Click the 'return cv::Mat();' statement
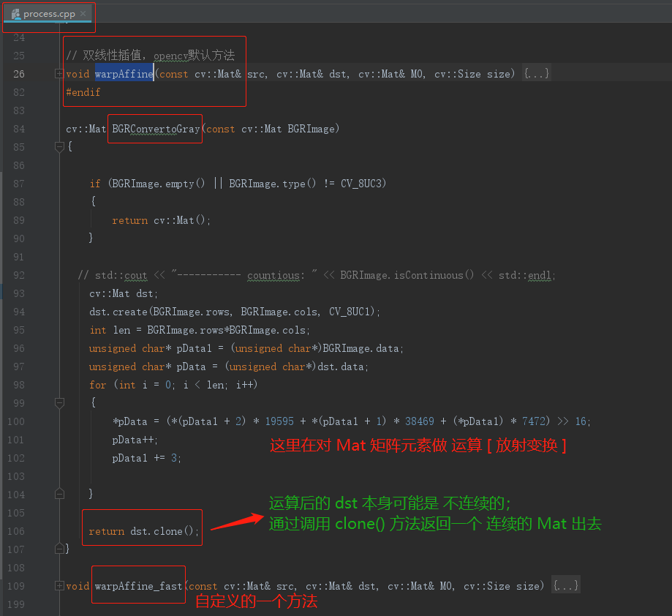Image resolution: width=672 pixels, height=616 pixels. (161, 220)
